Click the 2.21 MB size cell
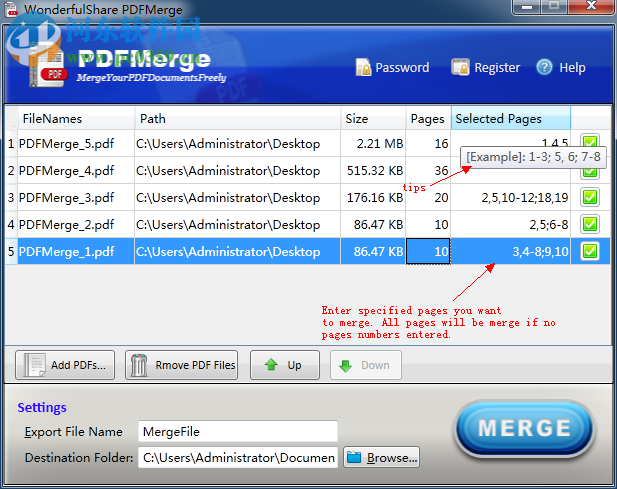 pyautogui.click(x=373, y=144)
